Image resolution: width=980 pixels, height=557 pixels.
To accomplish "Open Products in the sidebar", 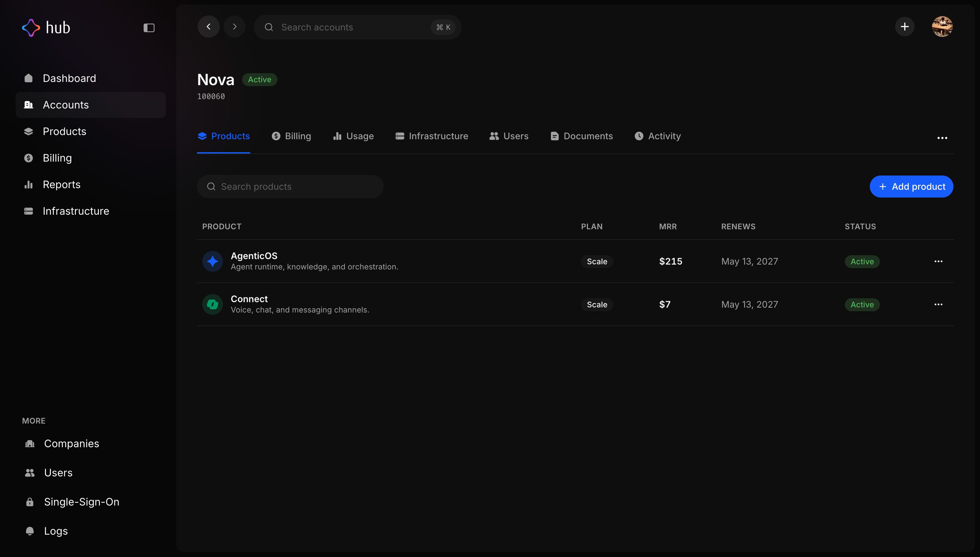I will click(91, 131).
